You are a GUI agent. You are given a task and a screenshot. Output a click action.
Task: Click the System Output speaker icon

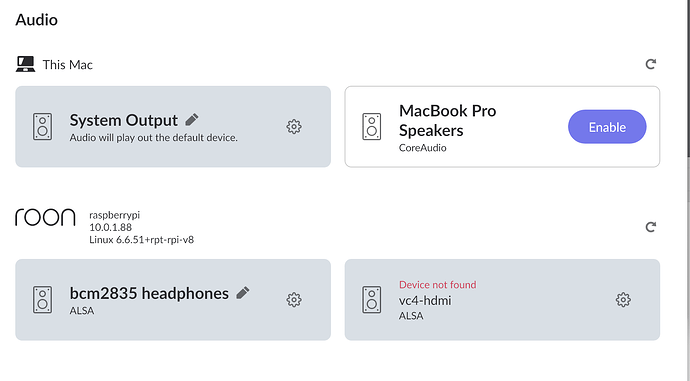pyautogui.click(x=43, y=127)
